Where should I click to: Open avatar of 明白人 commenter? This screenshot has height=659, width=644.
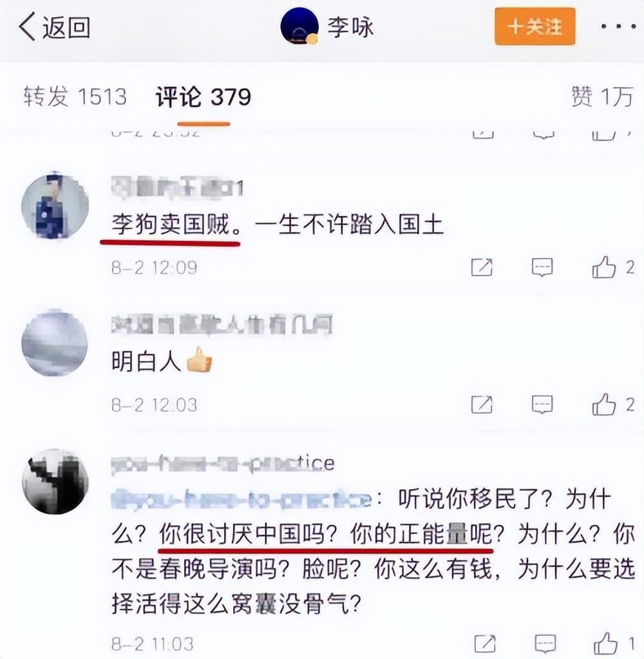tap(55, 343)
